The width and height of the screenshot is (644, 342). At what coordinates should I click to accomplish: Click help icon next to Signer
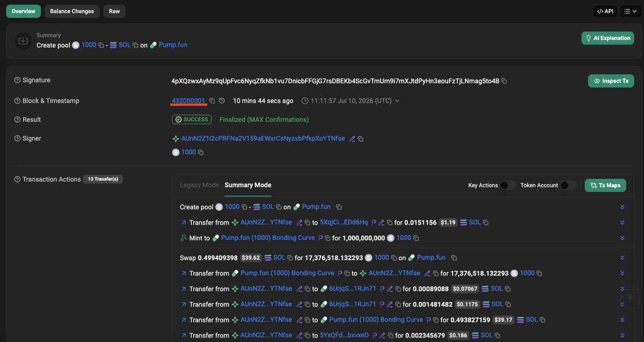coord(17,139)
